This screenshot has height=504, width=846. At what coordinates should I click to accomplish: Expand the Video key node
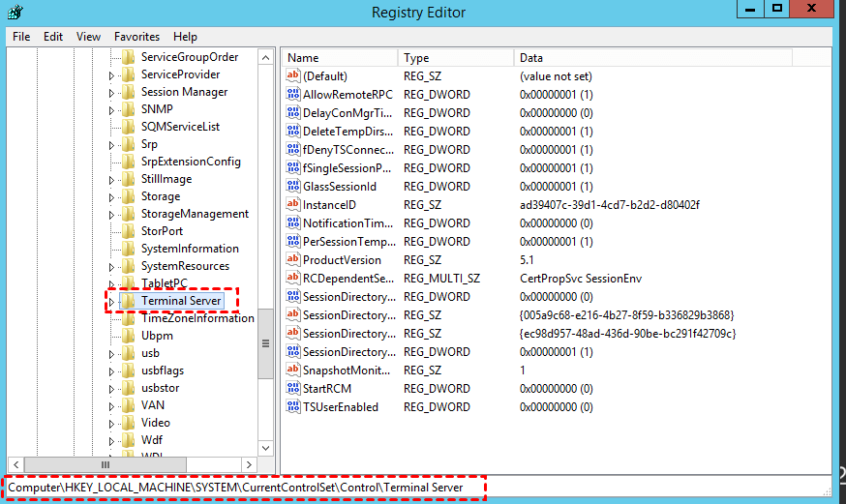111,424
